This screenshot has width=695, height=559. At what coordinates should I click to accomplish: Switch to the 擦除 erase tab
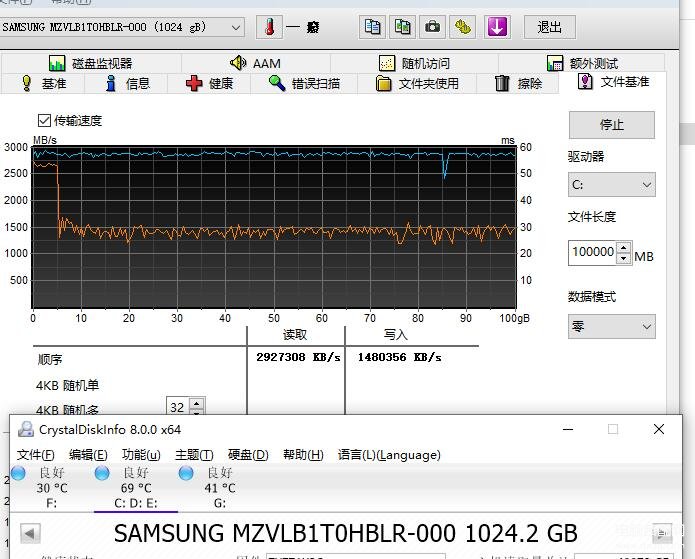click(x=518, y=83)
